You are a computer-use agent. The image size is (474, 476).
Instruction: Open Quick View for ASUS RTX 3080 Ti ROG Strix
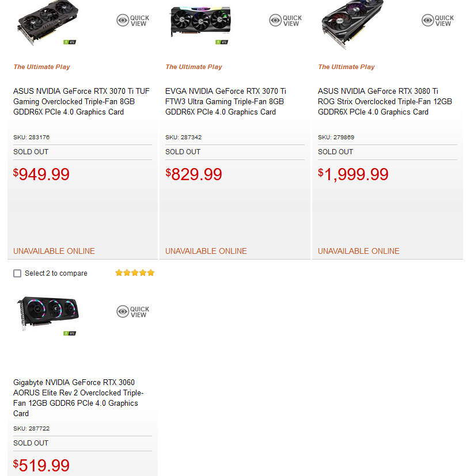(438, 20)
